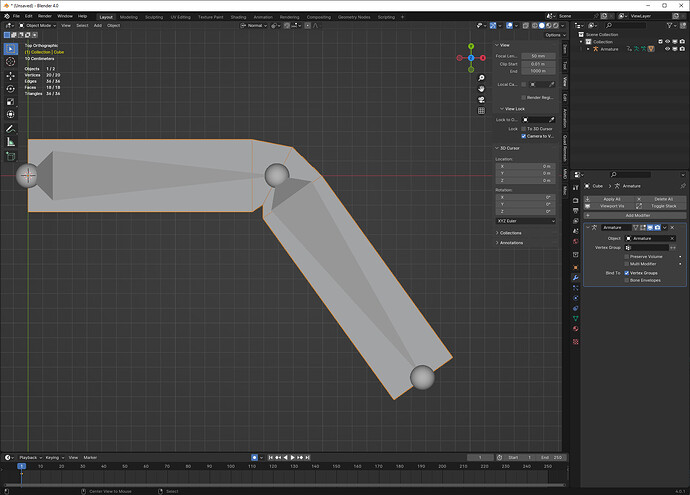The height and width of the screenshot is (495, 690).
Task: Toggle camera view icon in viewport
Action: point(481,100)
